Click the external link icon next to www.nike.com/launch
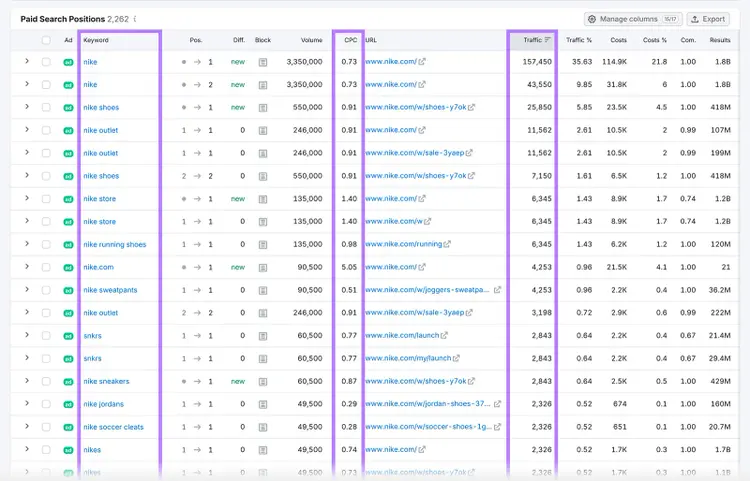Viewport: 750px width, 481px height. point(444,336)
